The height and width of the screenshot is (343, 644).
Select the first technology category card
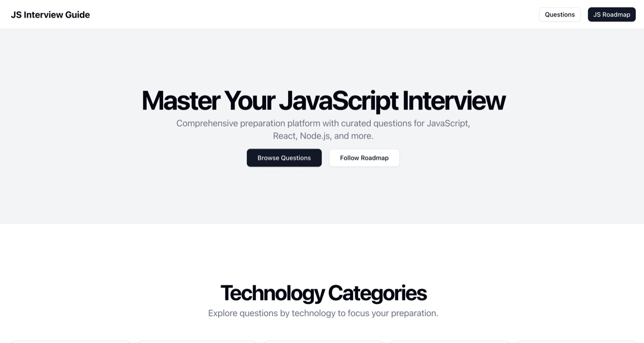tap(71, 342)
